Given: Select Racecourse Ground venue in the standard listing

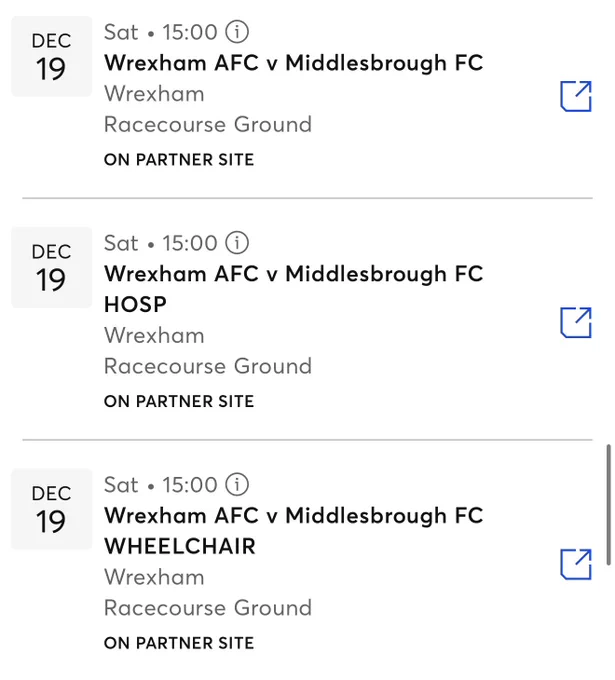Looking at the screenshot, I should click(208, 124).
